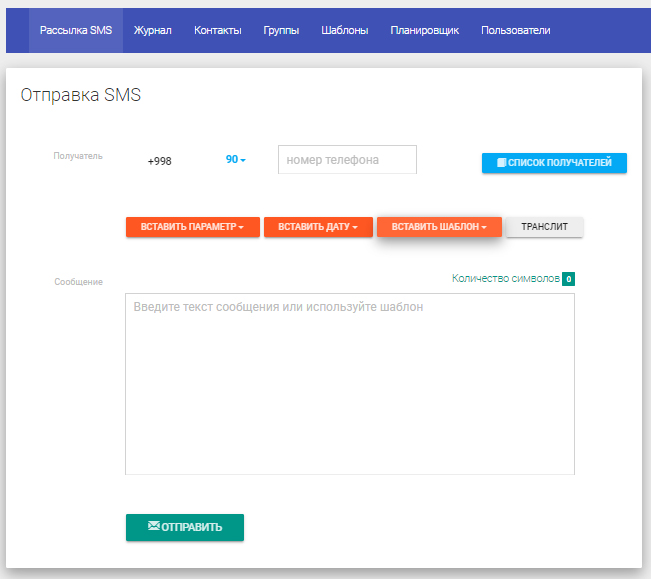The width and height of the screenshot is (651, 579).
Task: Open the Планировщик page
Action: (x=424, y=30)
